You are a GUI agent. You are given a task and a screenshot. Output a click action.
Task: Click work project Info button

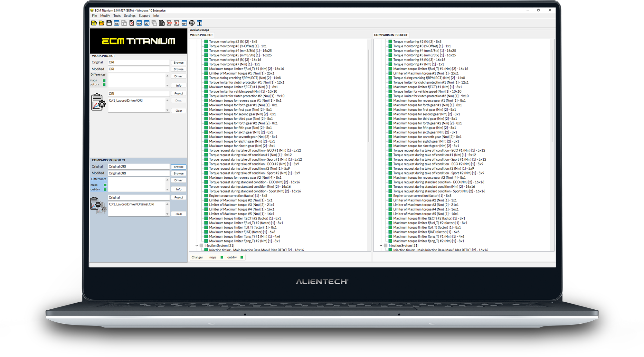178,86
